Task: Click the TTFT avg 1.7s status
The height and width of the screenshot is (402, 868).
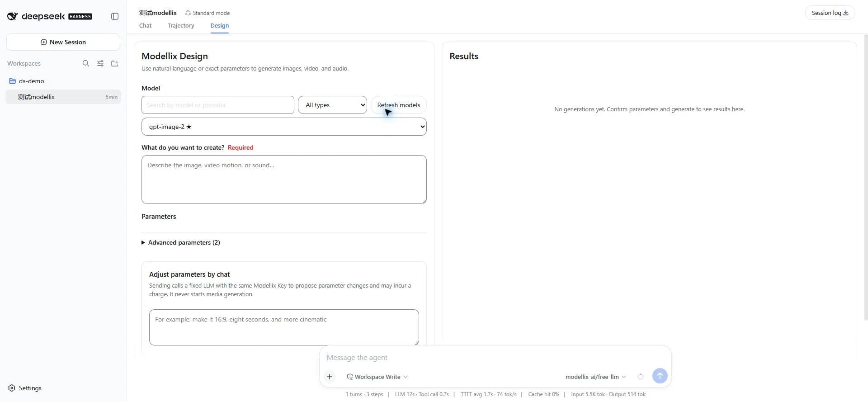Action: pos(488,394)
